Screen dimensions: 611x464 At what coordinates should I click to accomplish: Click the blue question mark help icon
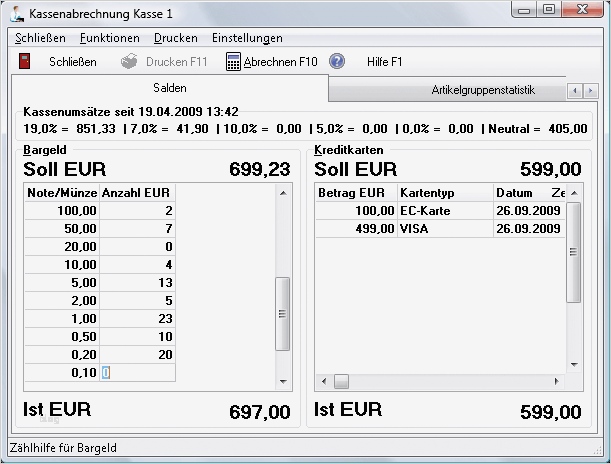click(337, 61)
